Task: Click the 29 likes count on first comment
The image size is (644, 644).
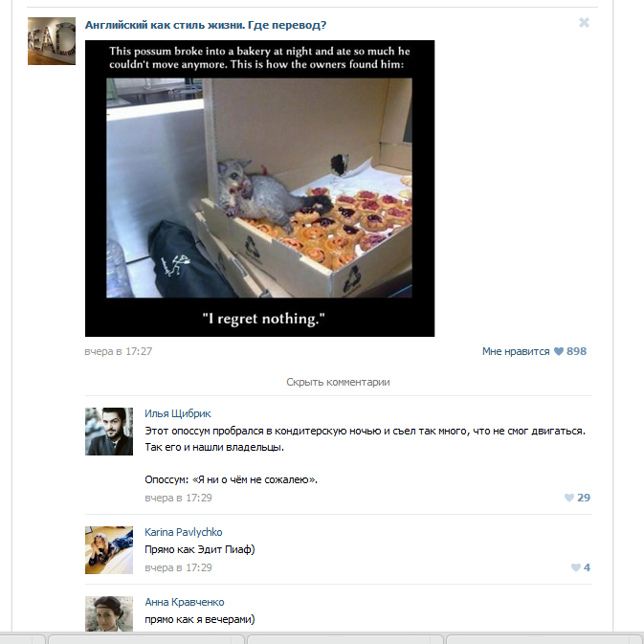Action: (584, 498)
